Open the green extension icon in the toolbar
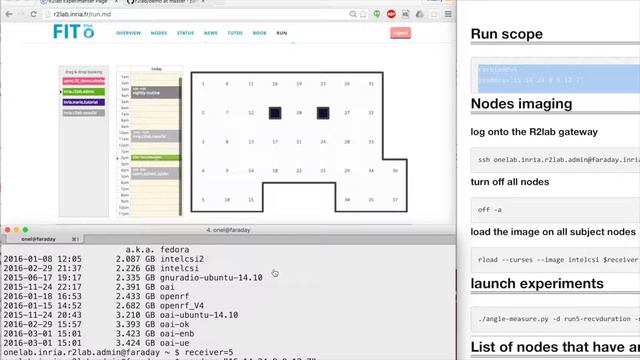The width and height of the screenshot is (640, 360). click(377, 14)
